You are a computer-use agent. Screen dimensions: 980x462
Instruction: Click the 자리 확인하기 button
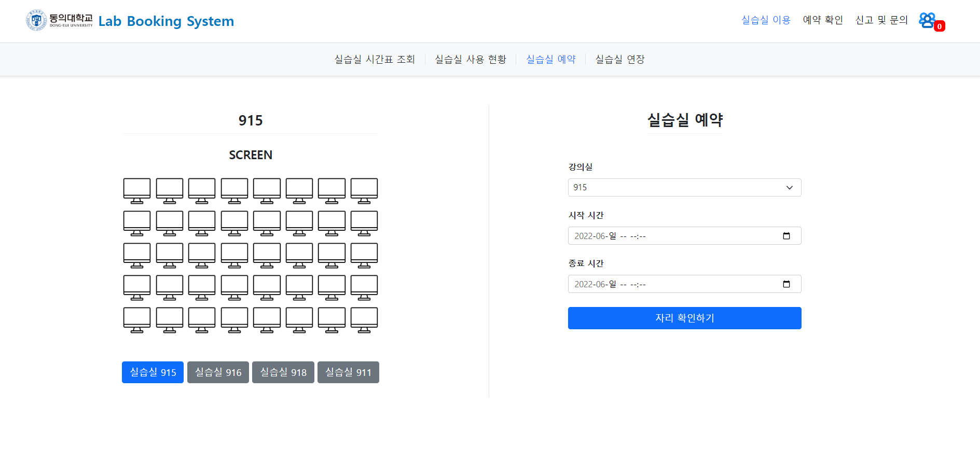684,318
